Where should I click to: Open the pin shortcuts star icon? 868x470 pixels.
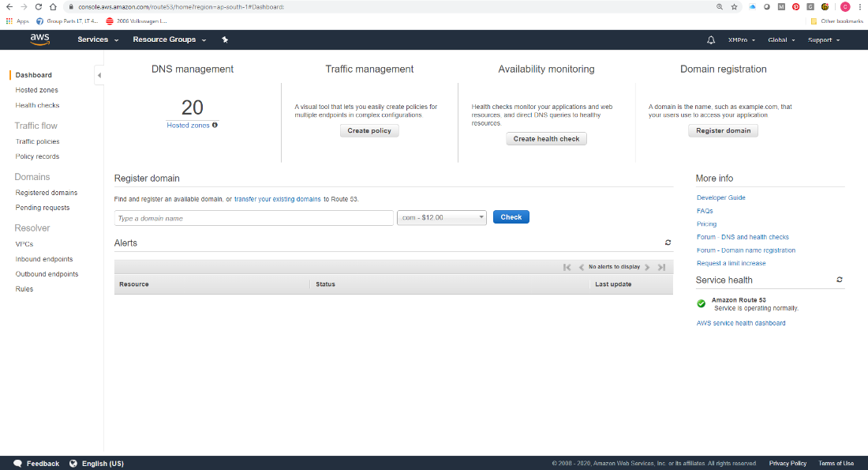coord(225,39)
